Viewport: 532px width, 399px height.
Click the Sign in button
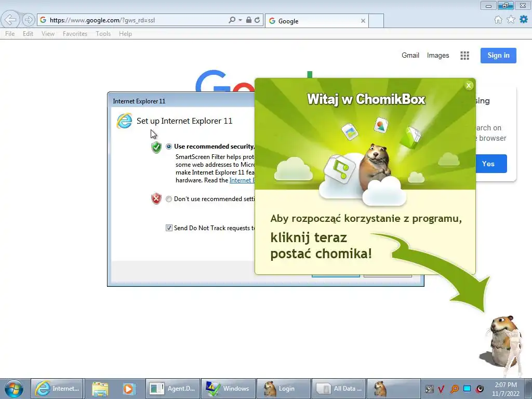click(x=498, y=55)
